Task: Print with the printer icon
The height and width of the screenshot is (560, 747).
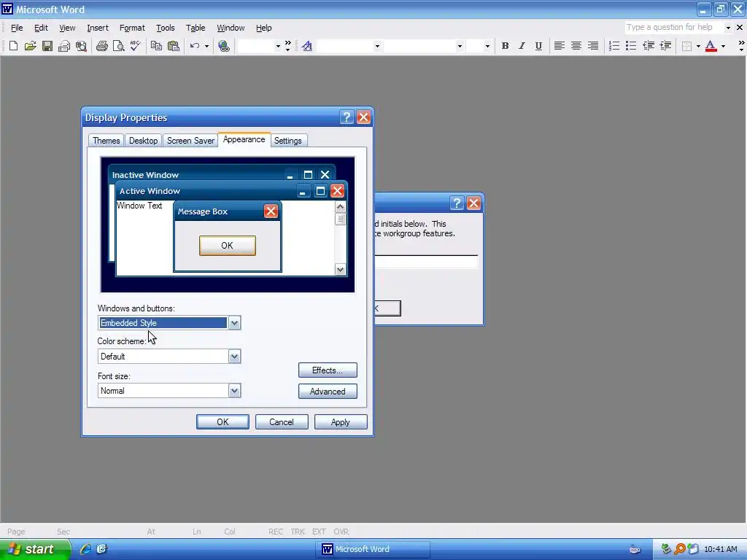Action: (102, 46)
